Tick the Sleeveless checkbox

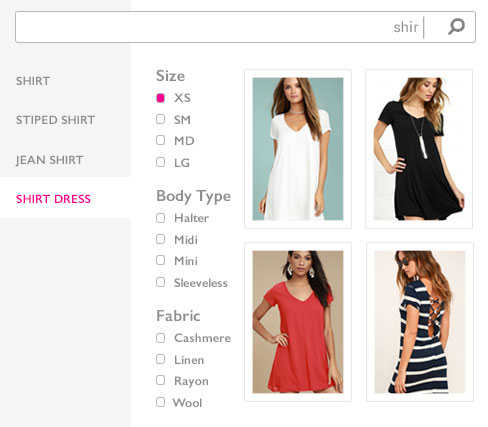160,282
